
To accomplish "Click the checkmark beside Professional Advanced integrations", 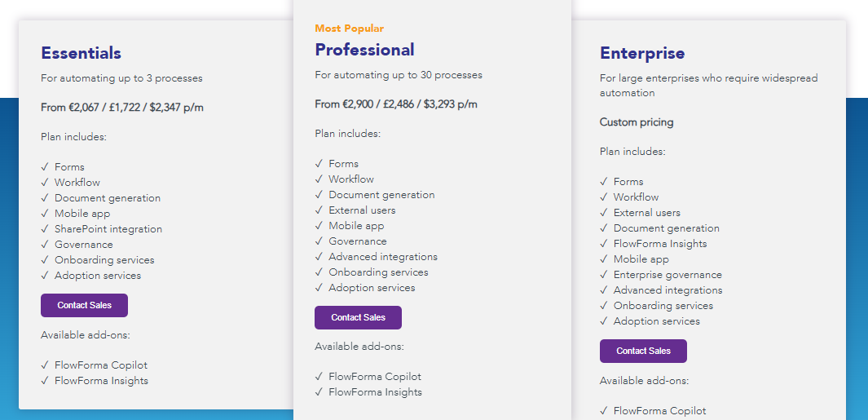I will [319, 257].
